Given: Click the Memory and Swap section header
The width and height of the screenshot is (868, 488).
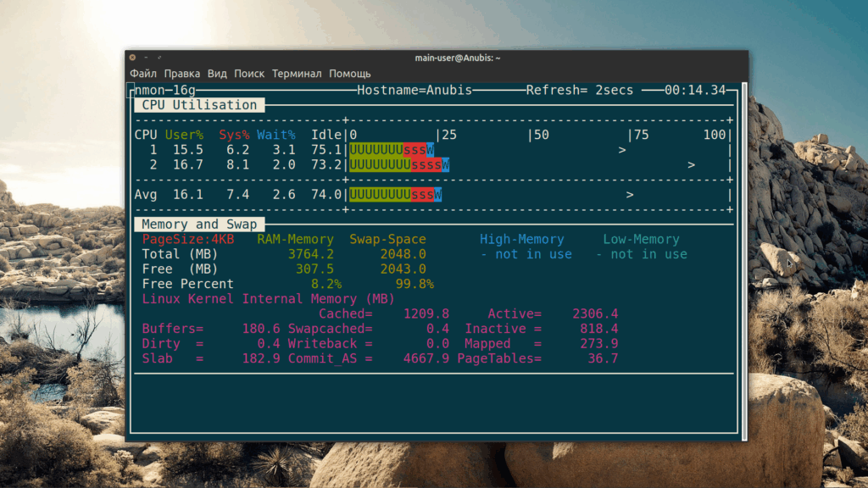Looking at the screenshot, I should tap(198, 225).
